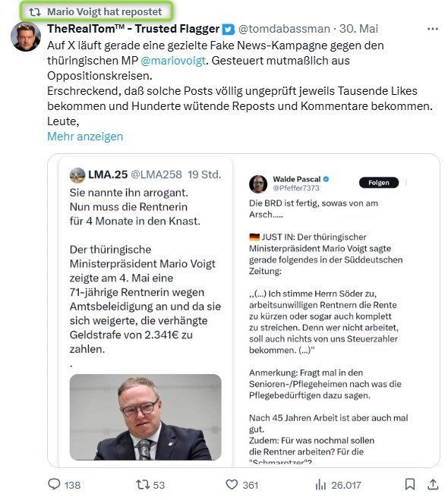Click the Walde Pascal profile picture
This screenshot has height=500, width=448.
tap(258, 184)
